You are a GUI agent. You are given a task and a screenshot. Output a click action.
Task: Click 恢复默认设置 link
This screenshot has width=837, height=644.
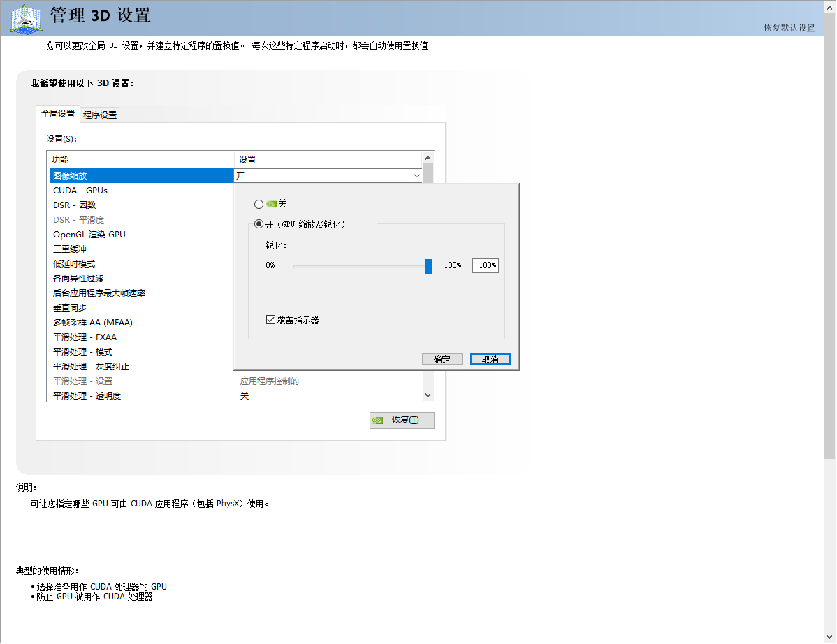pos(789,28)
